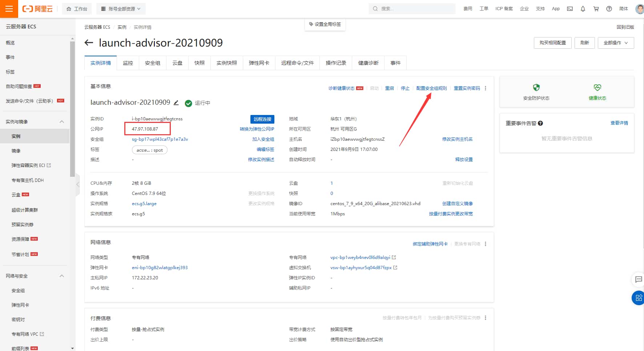Image resolution: width=644 pixels, height=351 pixels.
Task: Click the hamburger menu icon top left
Action: pyautogui.click(x=9, y=9)
